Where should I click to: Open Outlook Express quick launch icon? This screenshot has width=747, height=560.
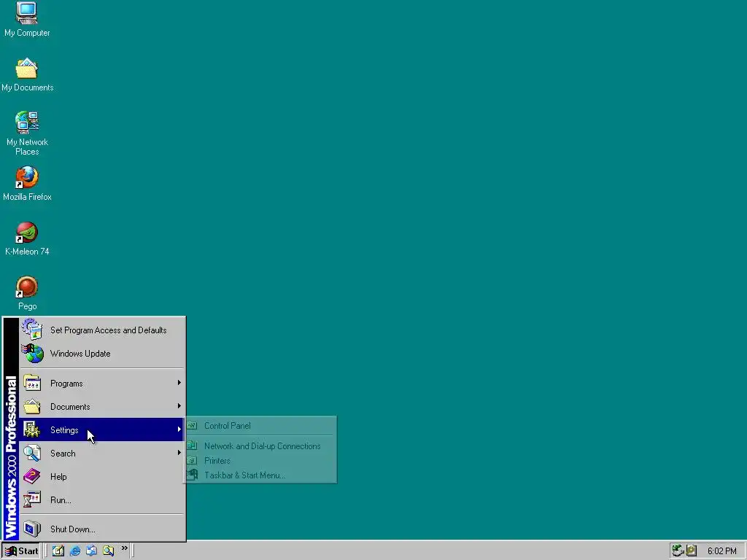pos(91,551)
